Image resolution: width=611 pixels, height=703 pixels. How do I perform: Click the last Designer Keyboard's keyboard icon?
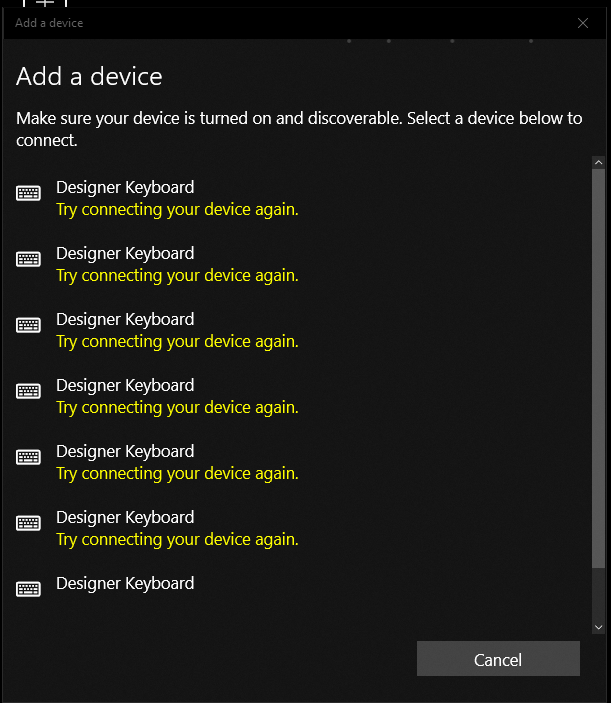[28, 589]
